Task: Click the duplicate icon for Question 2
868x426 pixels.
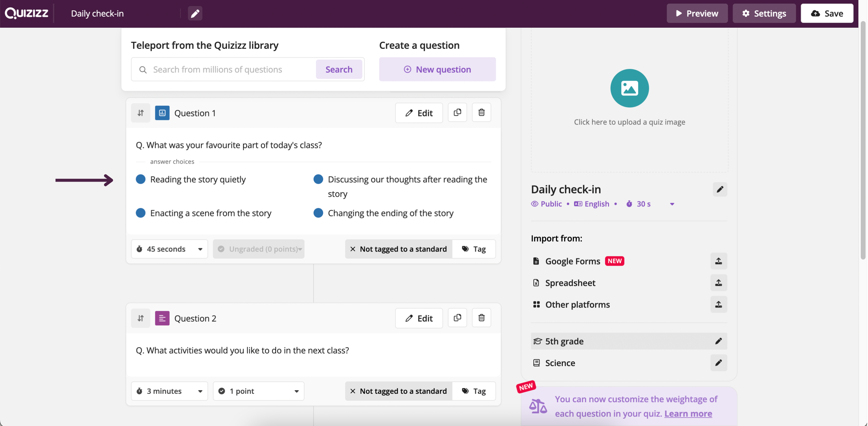Action: tap(457, 318)
